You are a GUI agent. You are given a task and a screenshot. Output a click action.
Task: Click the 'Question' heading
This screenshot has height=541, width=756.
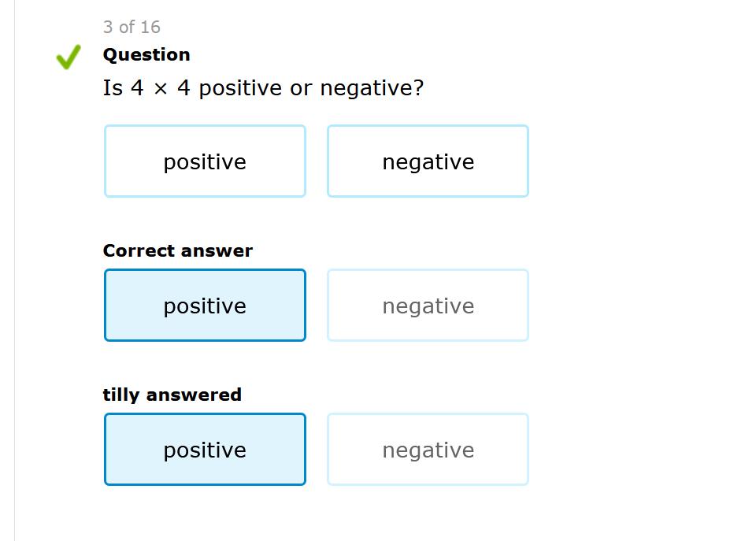146,55
